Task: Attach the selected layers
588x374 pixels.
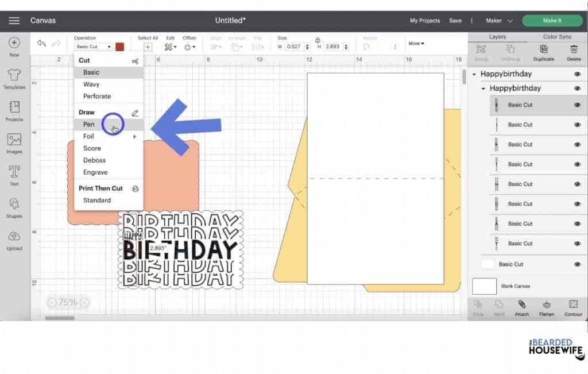Action: [x=521, y=307]
